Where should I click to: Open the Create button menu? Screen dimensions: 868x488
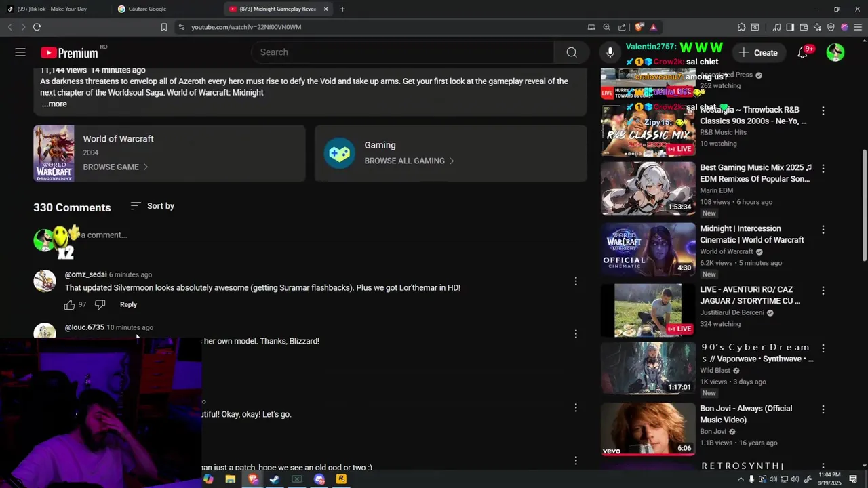[758, 52]
